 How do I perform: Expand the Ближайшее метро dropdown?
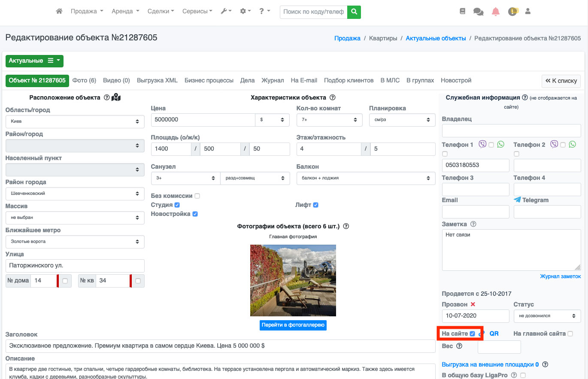click(x=75, y=242)
